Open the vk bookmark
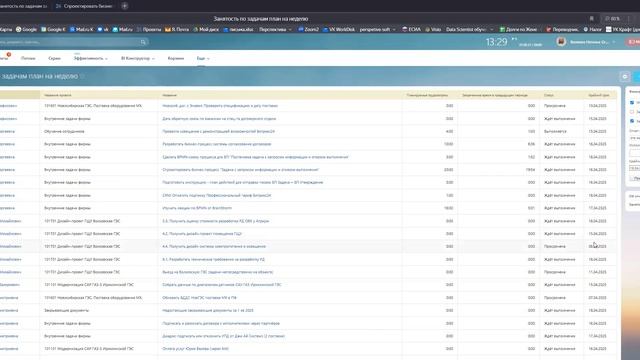 point(103,29)
